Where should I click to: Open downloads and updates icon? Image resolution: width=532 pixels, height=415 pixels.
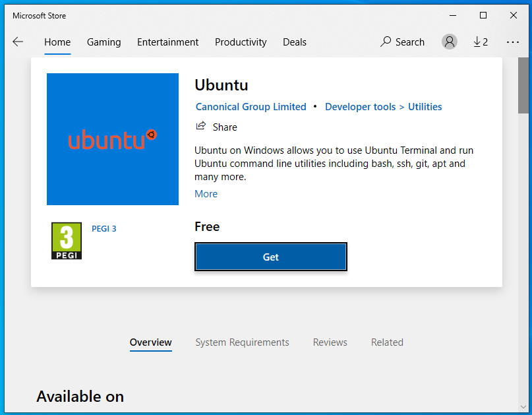pyautogui.click(x=481, y=42)
